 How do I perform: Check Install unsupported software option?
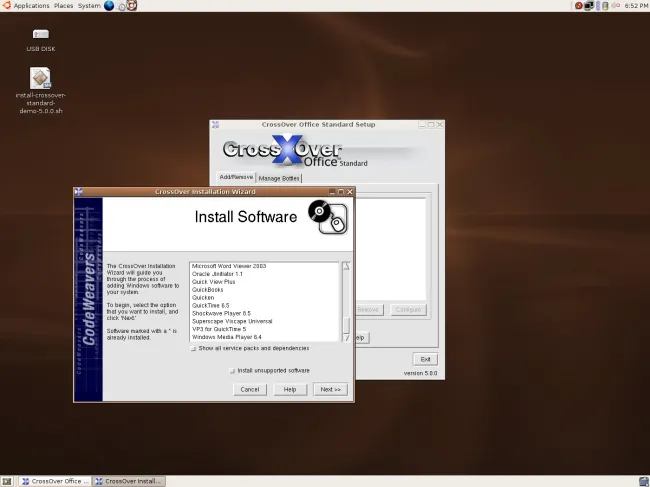click(x=232, y=370)
